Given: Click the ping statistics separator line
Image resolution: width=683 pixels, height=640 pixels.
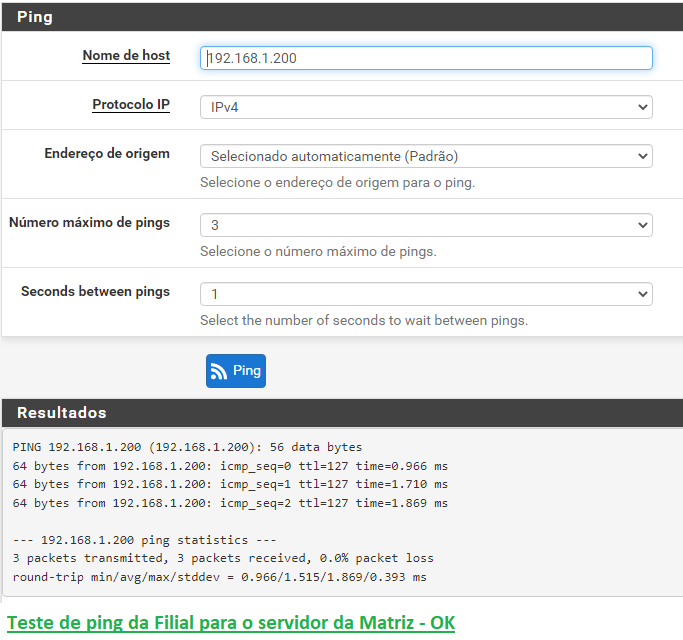Looking at the screenshot, I should click(x=144, y=540).
